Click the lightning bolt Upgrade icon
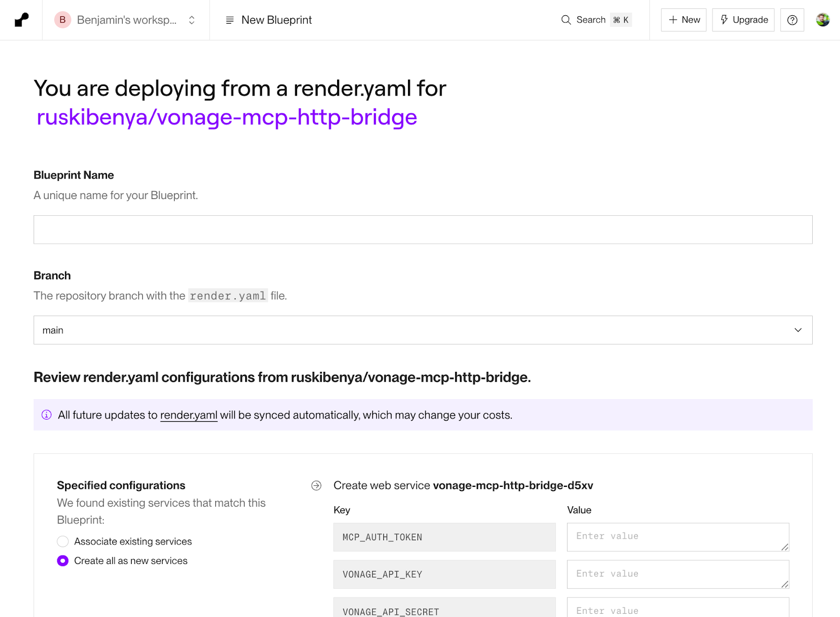The height and width of the screenshot is (617, 840). (724, 19)
